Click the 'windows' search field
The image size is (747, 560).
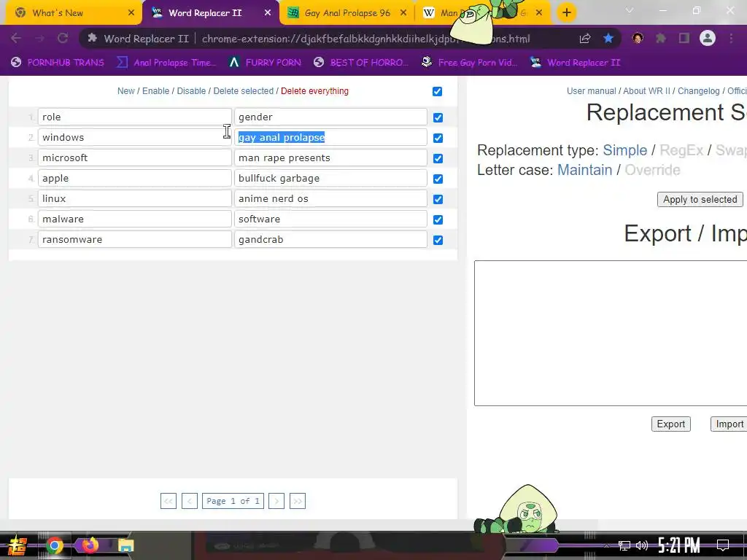135,138
